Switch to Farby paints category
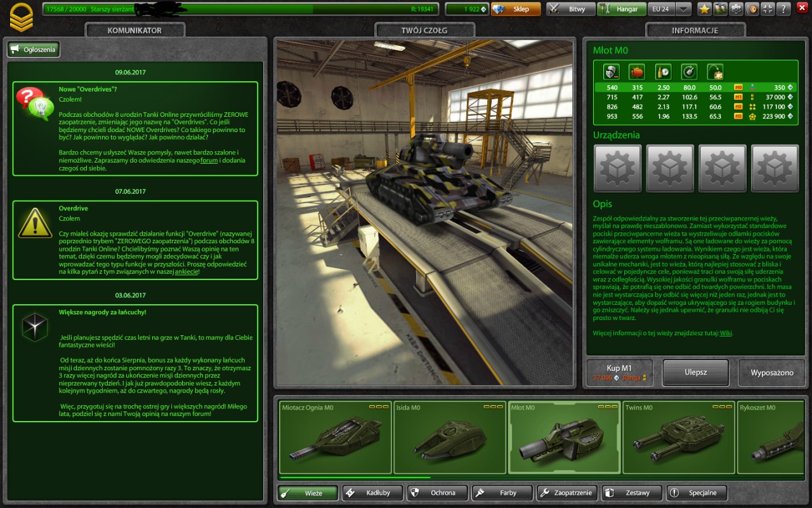The height and width of the screenshot is (508, 812). pyautogui.click(x=502, y=493)
